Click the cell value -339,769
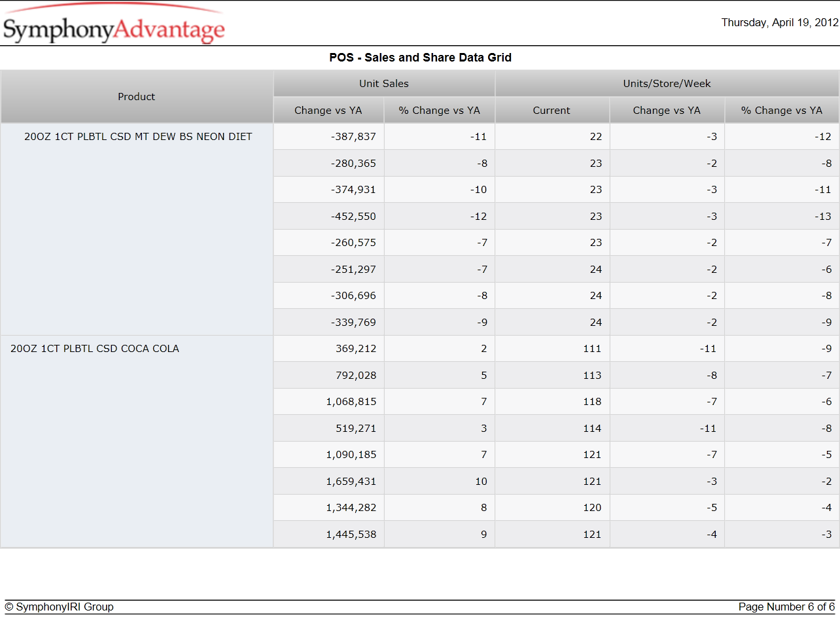The height and width of the screenshot is (619, 840). pos(354,323)
